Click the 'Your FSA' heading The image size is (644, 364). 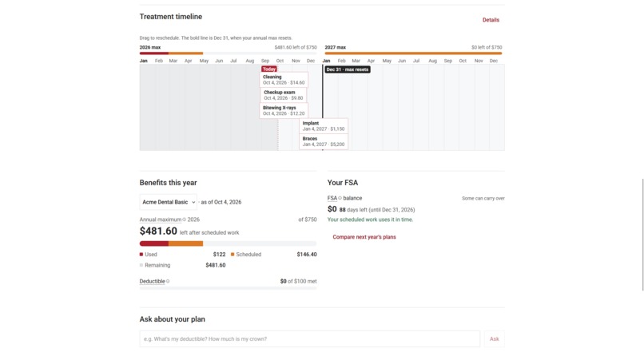coord(343,183)
